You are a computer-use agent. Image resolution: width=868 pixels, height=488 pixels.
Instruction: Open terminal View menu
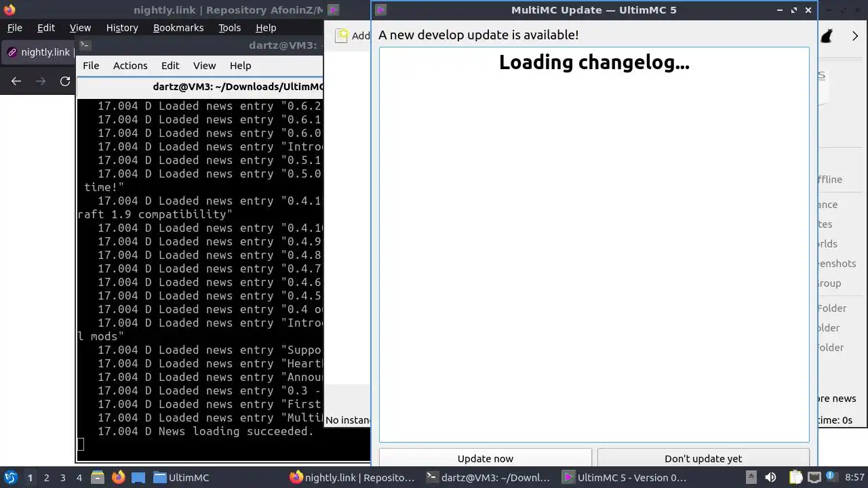point(204,66)
